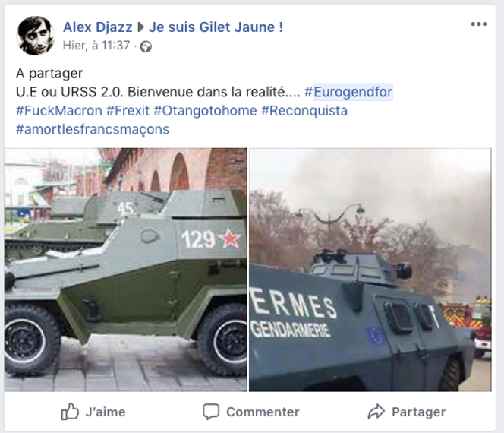
Task: Open the Gendarmerie armored vehicle photo
Action: tap(370, 270)
